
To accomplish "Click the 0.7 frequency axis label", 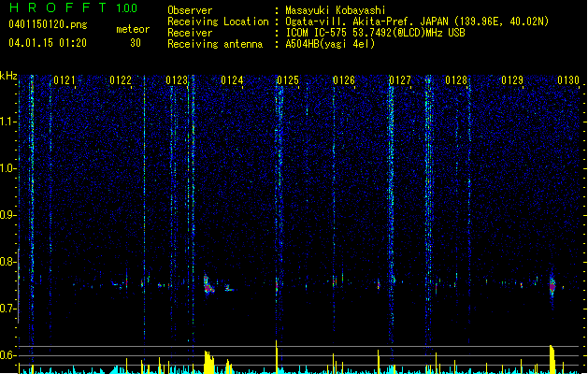I will click(8, 309).
